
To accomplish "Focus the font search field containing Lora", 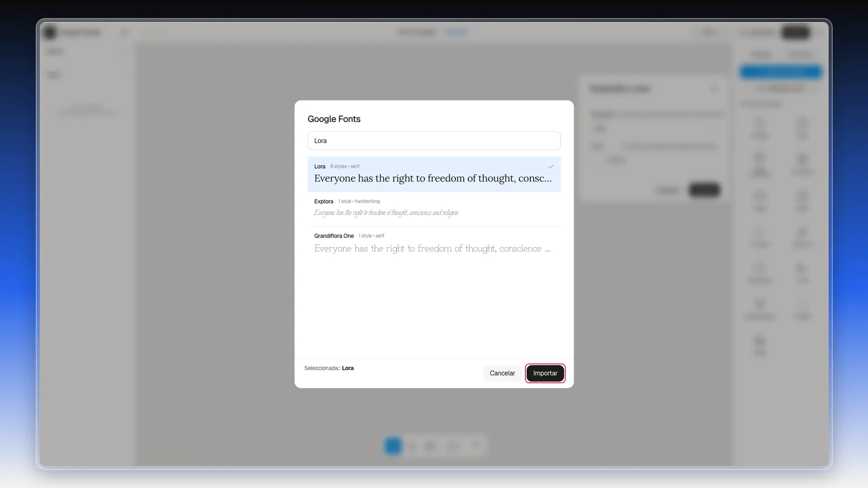I will pyautogui.click(x=434, y=141).
